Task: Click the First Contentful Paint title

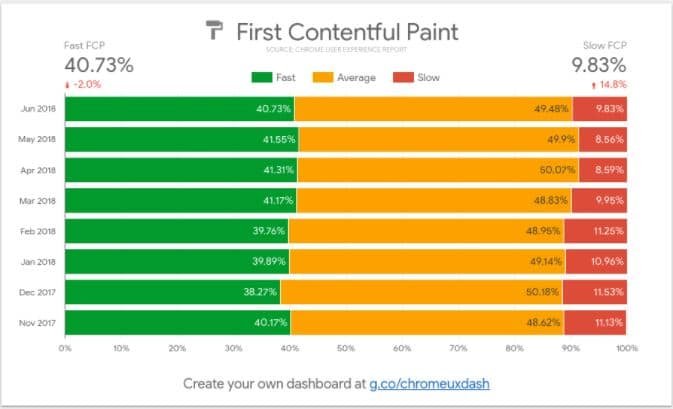Action: [x=347, y=32]
